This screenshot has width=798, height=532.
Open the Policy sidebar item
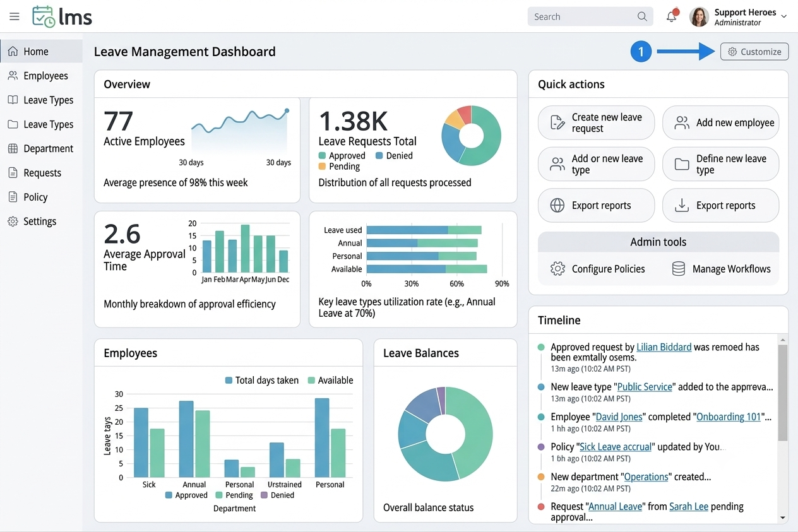(x=41, y=197)
